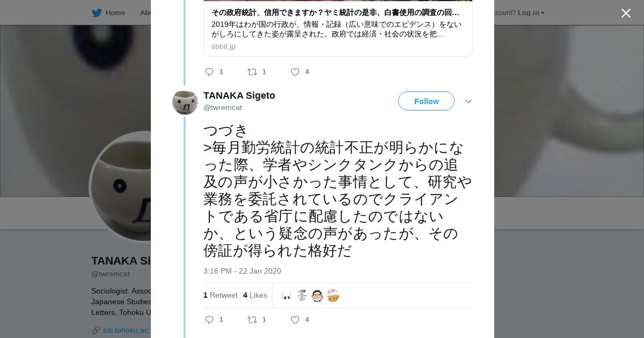Click retweet icon under the sbbit.jp card tweet
Screen dimensions: 644x338
tap(252, 72)
